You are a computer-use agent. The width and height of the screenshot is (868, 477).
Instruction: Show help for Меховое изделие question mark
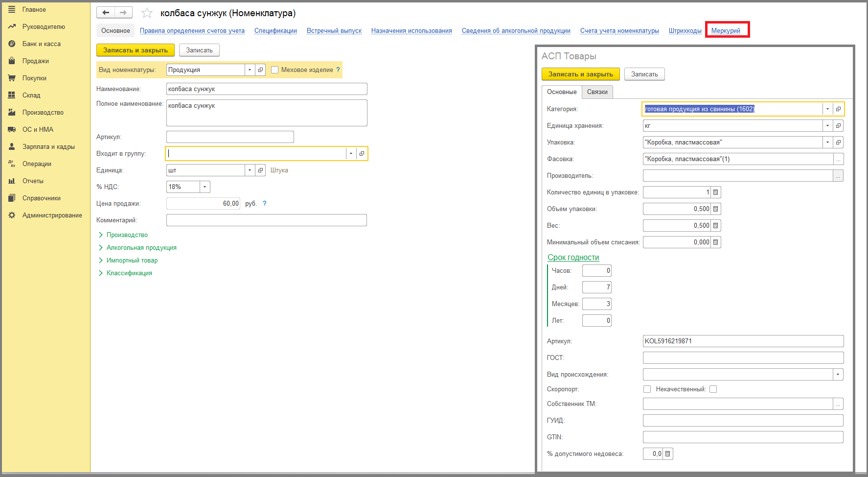click(338, 70)
